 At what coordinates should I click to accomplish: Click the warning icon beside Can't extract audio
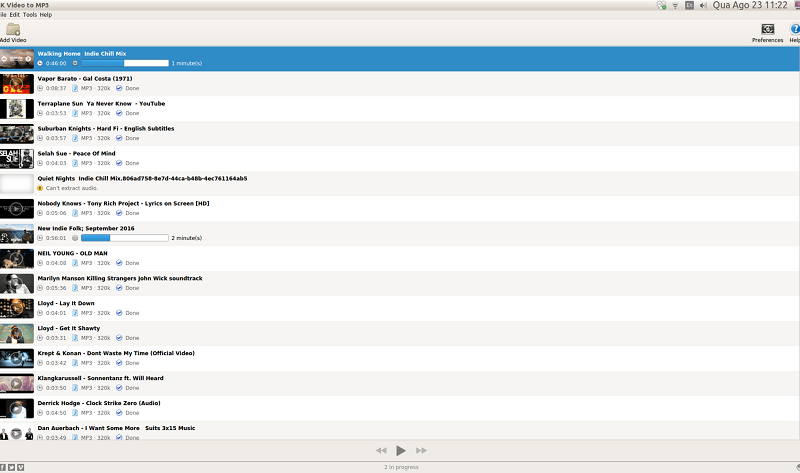[40, 188]
